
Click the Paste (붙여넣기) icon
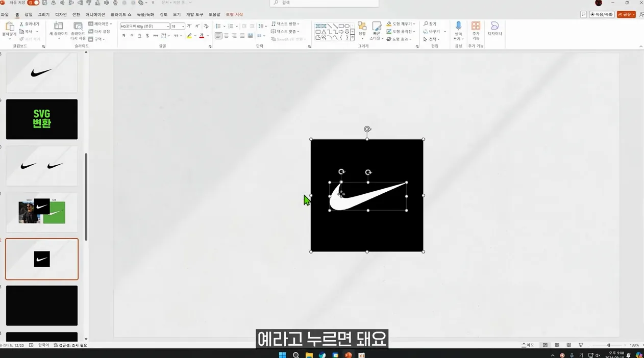pos(9,28)
